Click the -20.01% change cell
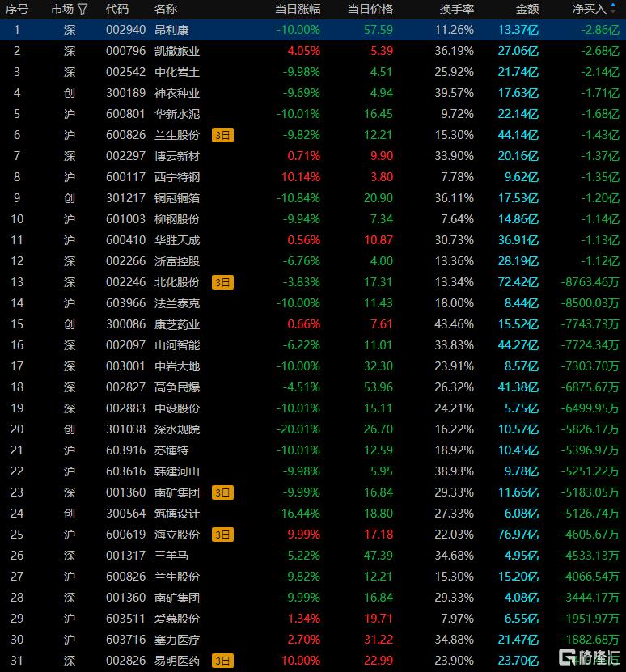626x672 pixels. [x=298, y=429]
